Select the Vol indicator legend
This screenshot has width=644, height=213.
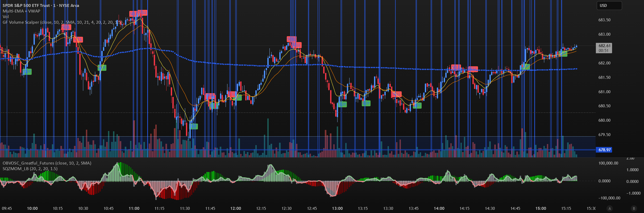point(6,17)
